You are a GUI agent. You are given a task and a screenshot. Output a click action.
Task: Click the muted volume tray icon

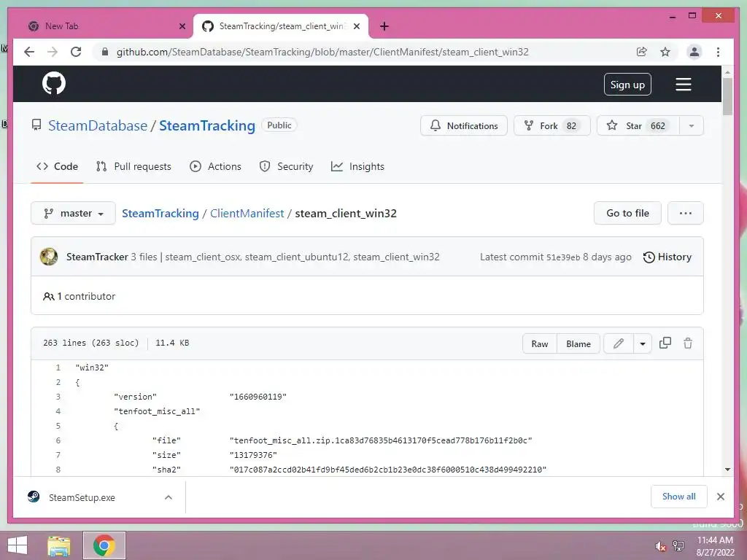point(659,546)
